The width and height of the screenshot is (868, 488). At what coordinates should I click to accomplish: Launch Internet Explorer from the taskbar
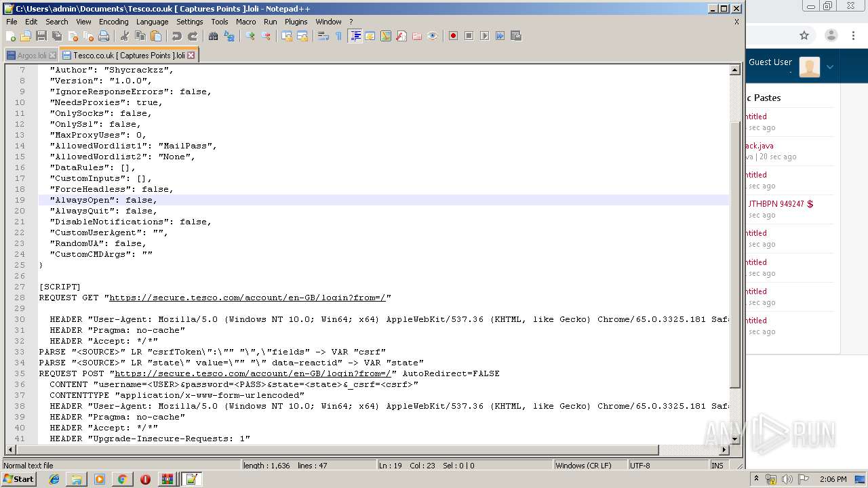tap(54, 479)
